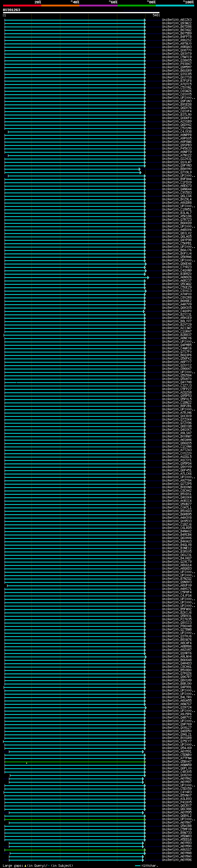Select hit label UniRef100_Q08200
The height and width of the screenshot is (868, 197).
click(x=177, y=775)
